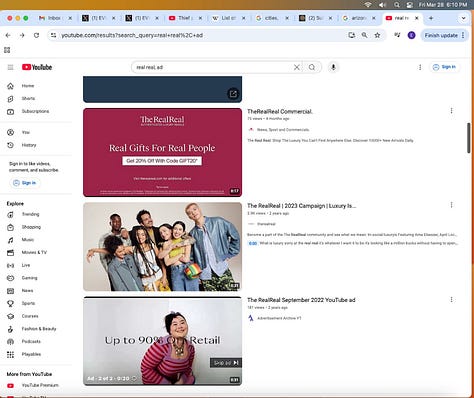This screenshot has width=474, height=398.
Task: Sign in from top right
Action: click(444, 67)
